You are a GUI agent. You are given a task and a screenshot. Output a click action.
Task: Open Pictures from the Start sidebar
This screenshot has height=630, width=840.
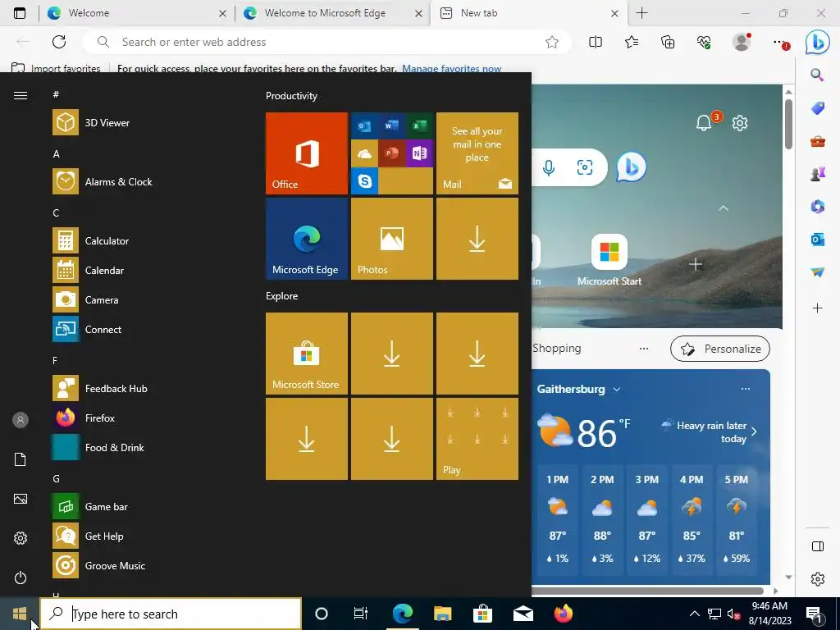21,499
